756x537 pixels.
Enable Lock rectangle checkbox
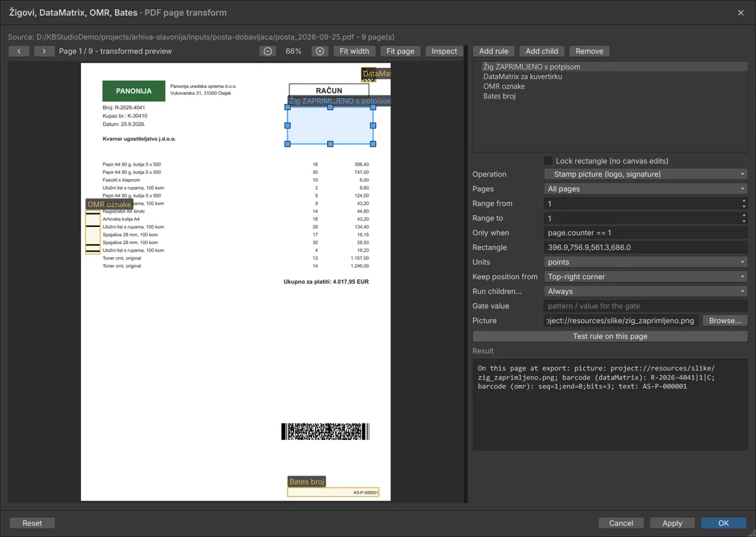(548, 161)
